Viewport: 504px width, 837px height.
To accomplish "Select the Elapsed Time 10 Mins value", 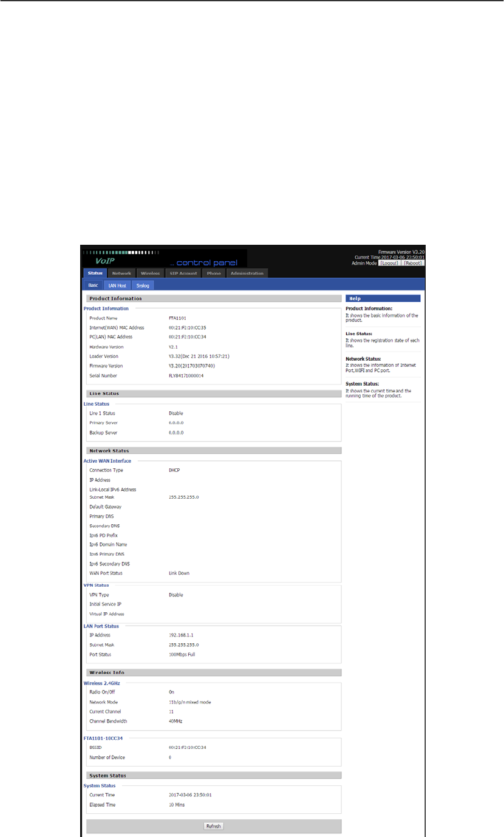I will (177, 804).
